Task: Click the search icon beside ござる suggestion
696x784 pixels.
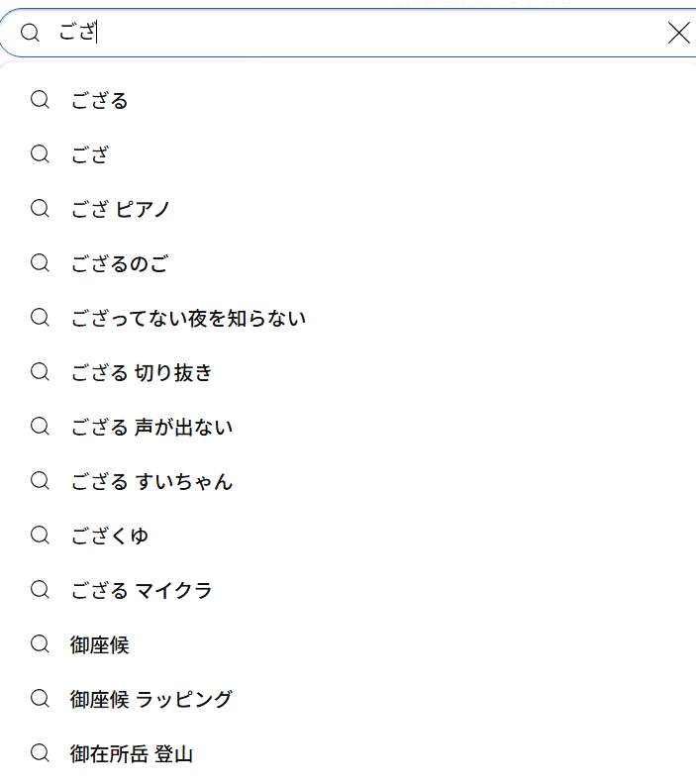Action: 40,100
